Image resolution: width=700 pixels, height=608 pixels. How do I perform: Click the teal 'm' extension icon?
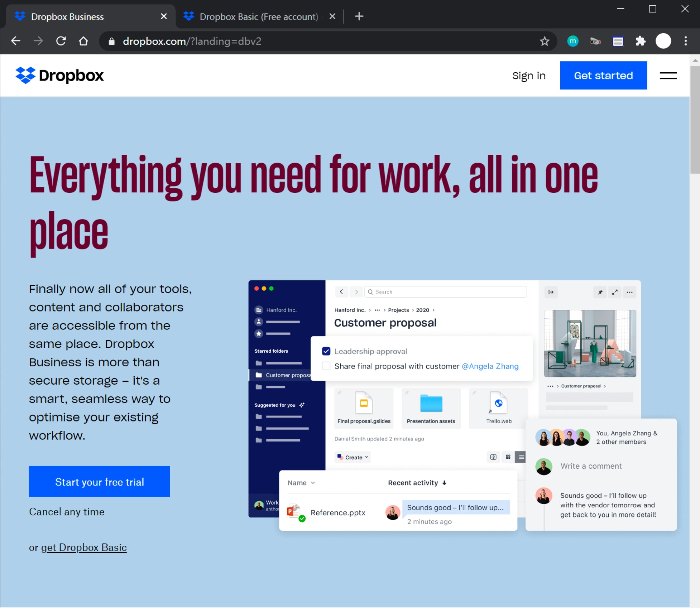pyautogui.click(x=572, y=41)
